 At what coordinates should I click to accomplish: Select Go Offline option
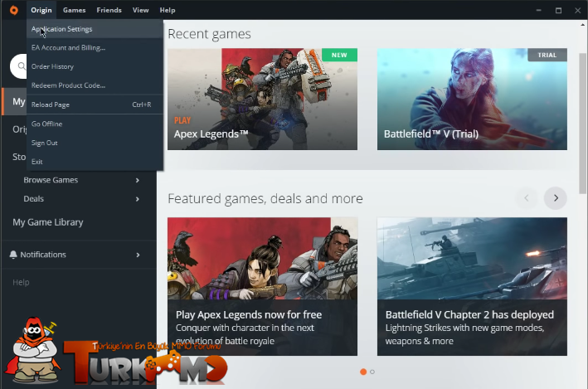click(95, 124)
